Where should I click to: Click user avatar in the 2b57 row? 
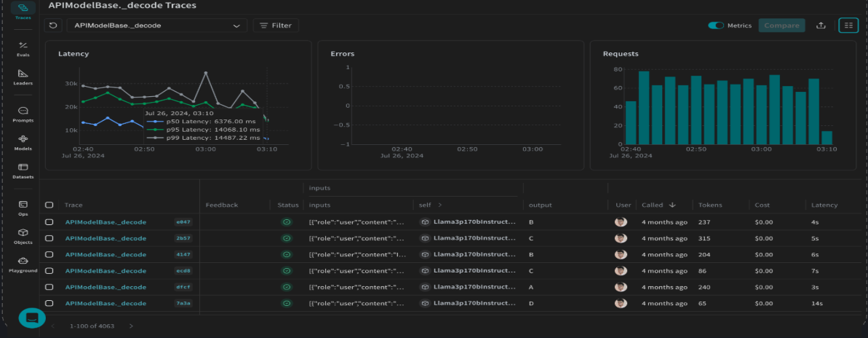(621, 238)
